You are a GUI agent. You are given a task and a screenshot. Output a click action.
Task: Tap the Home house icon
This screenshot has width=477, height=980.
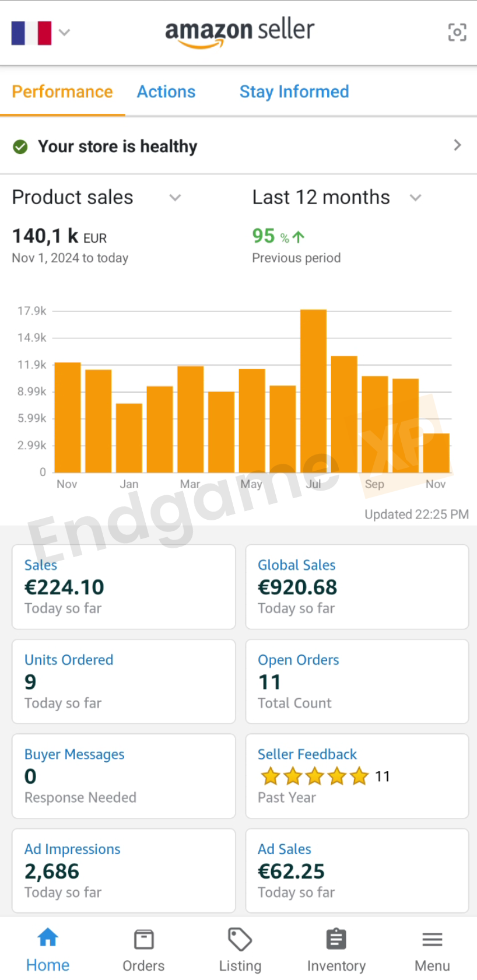point(48,938)
